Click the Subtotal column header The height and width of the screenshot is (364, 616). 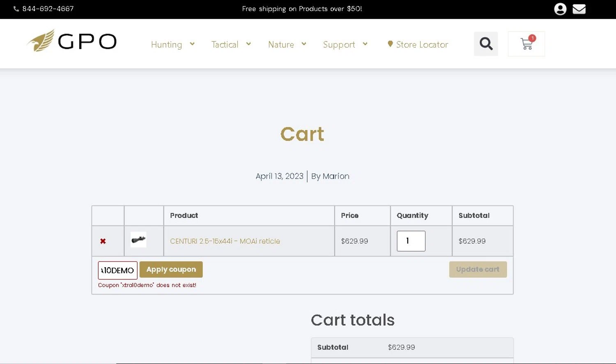click(474, 215)
